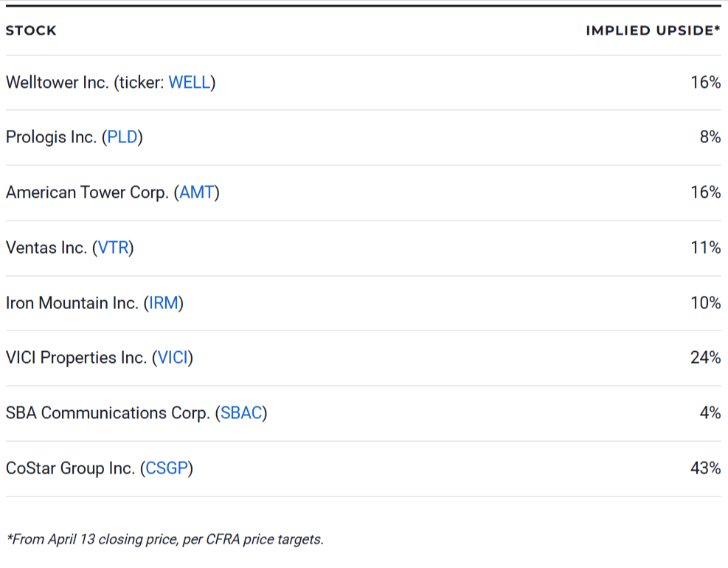Click the 4% upside value for SBA Communications
This screenshot has width=728, height=568.
(x=710, y=413)
